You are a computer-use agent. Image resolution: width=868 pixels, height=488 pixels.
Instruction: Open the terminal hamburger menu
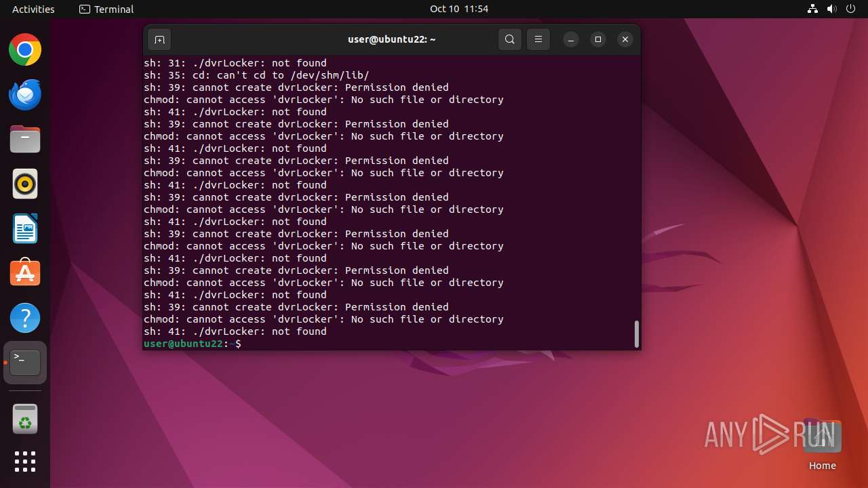(x=538, y=39)
